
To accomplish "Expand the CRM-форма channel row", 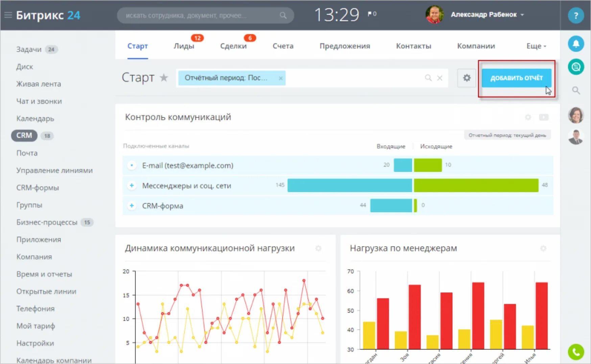I will pos(132,205).
